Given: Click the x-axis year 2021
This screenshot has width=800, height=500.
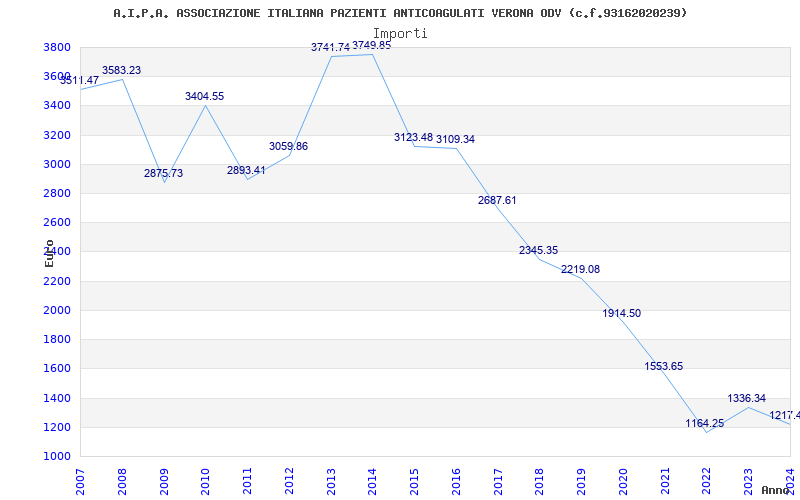Looking at the screenshot, I should (665, 481).
